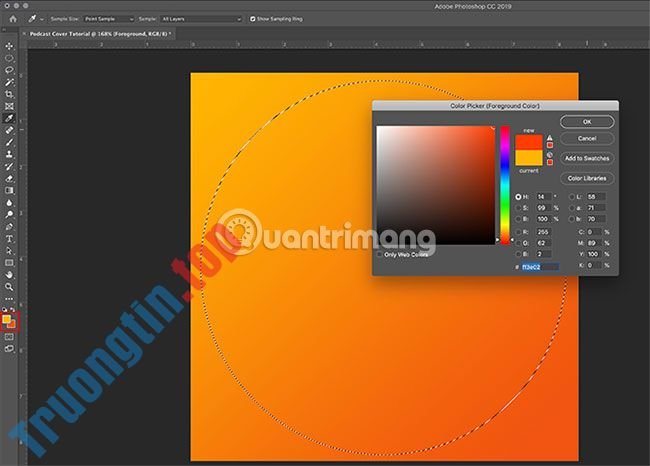
Task: Select the Crop tool
Action: point(9,94)
